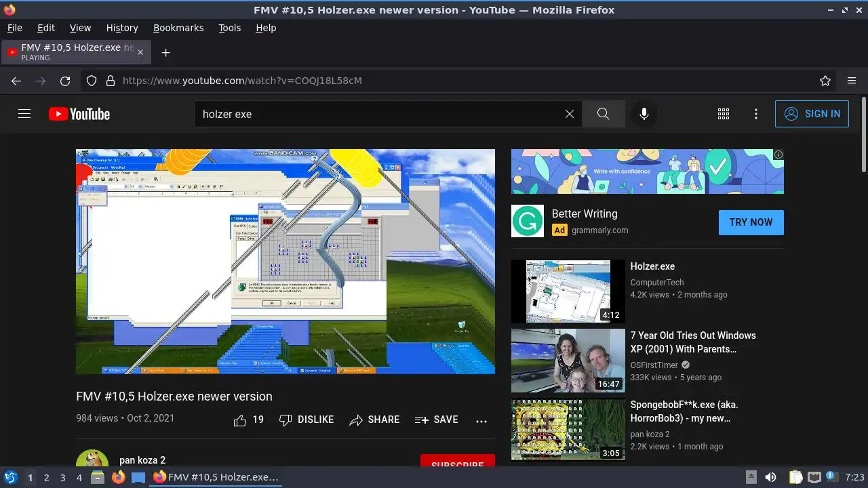Launch Firefox from the taskbar
The image size is (868, 488).
pyautogui.click(x=118, y=477)
